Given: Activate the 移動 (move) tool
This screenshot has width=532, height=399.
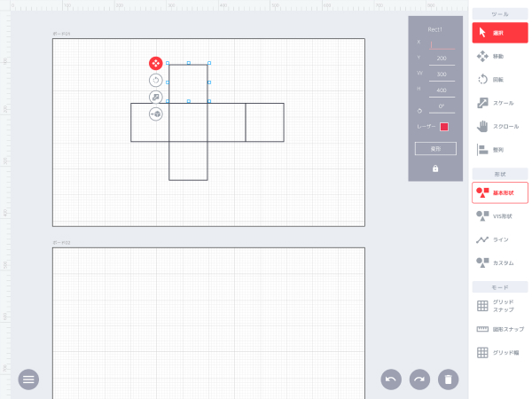Looking at the screenshot, I should 499,56.
